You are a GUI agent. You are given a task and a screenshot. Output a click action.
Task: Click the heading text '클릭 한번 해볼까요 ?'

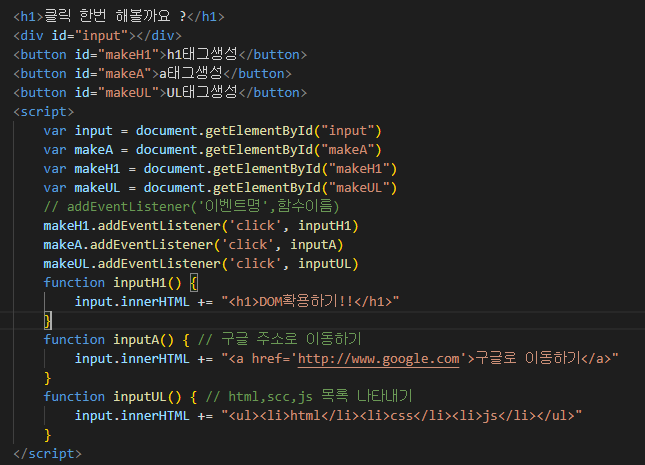click(115, 16)
